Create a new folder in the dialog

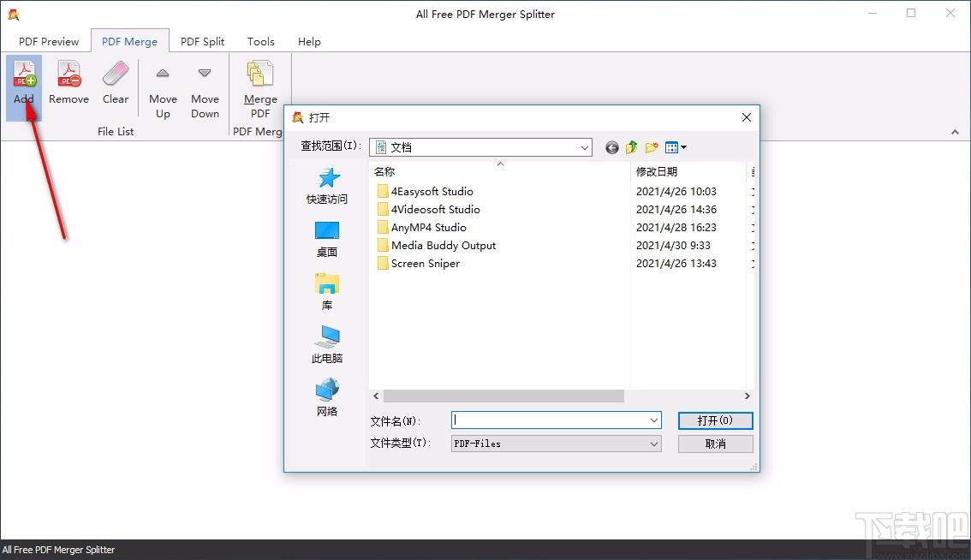[x=651, y=147]
